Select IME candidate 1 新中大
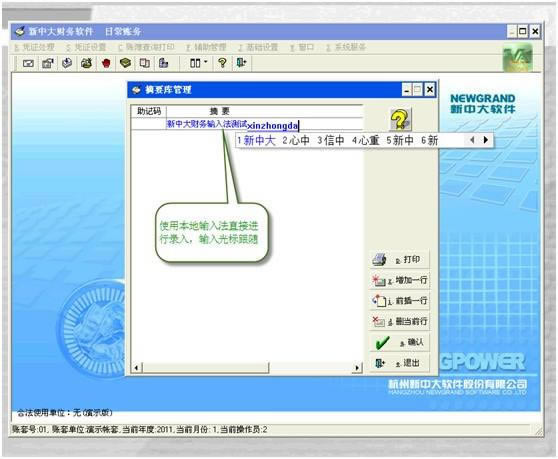Screen dimensions: 558x459 (x=257, y=140)
